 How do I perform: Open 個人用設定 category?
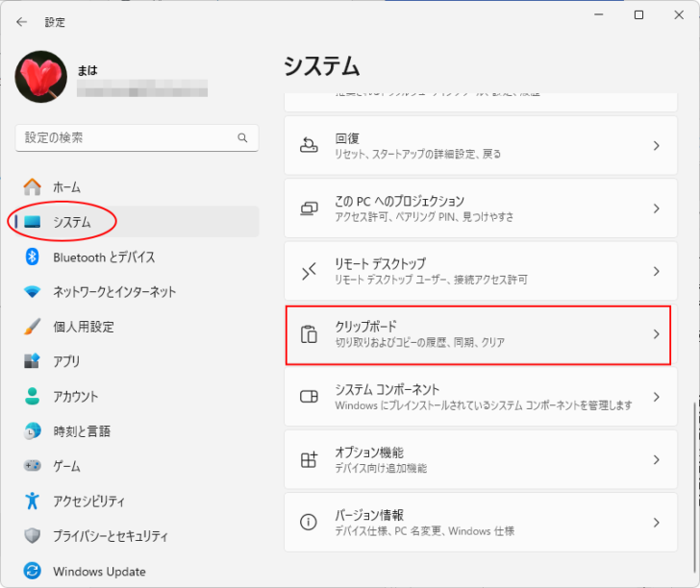(84, 327)
